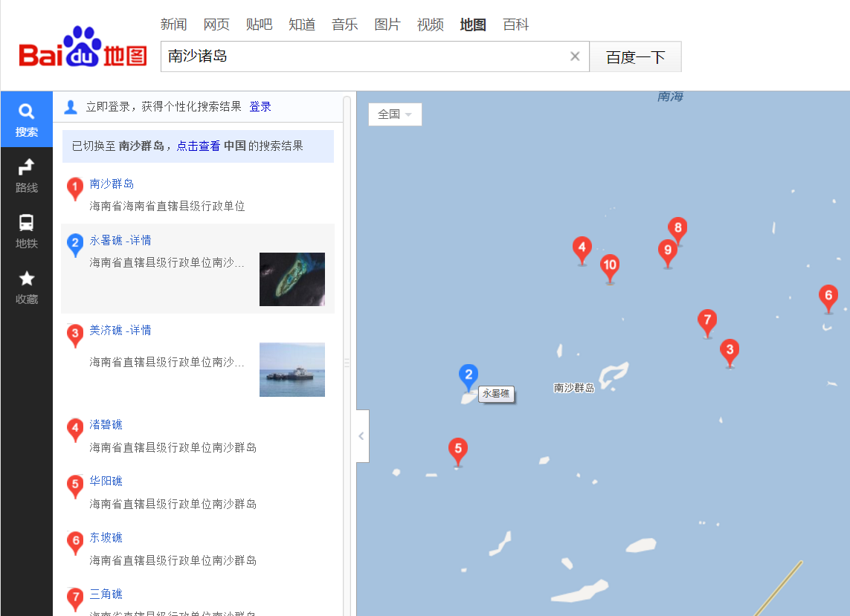The height and width of the screenshot is (616, 850).
Task: Open the 收藏 favorites star icon
Action: tap(27, 287)
